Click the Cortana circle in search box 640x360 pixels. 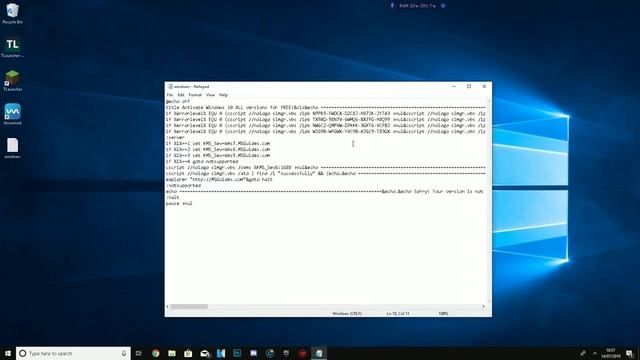click(x=23, y=353)
